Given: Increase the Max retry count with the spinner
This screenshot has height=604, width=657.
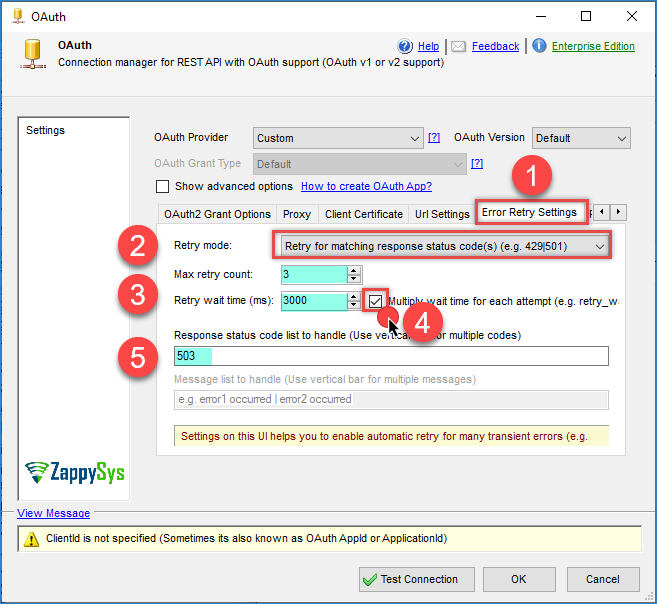Looking at the screenshot, I should pyautogui.click(x=354, y=270).
